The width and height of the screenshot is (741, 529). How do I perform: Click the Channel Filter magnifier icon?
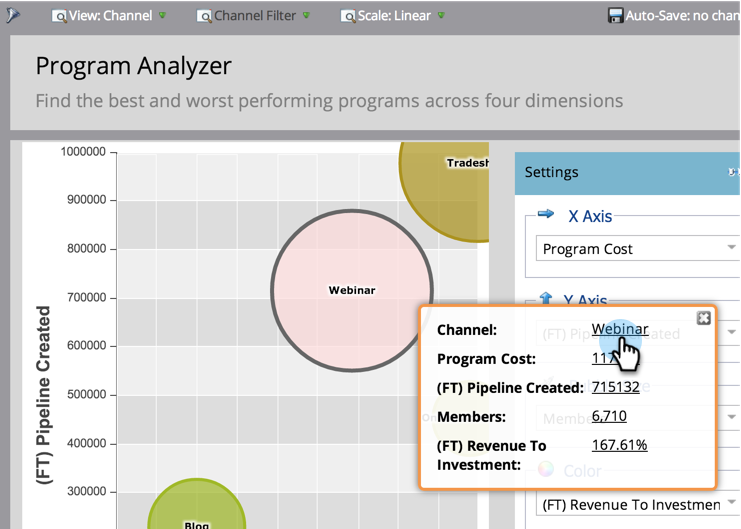(204, 17)
